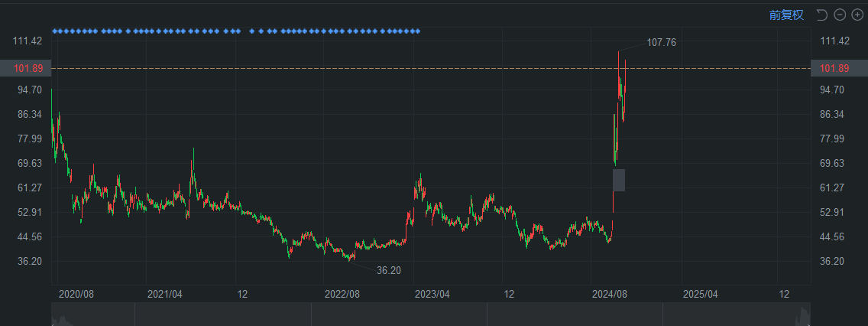This screenshot has width=868, height=326.
Task: Open the 前复权 price adjustment dropdown
Action: click(786, 15)
